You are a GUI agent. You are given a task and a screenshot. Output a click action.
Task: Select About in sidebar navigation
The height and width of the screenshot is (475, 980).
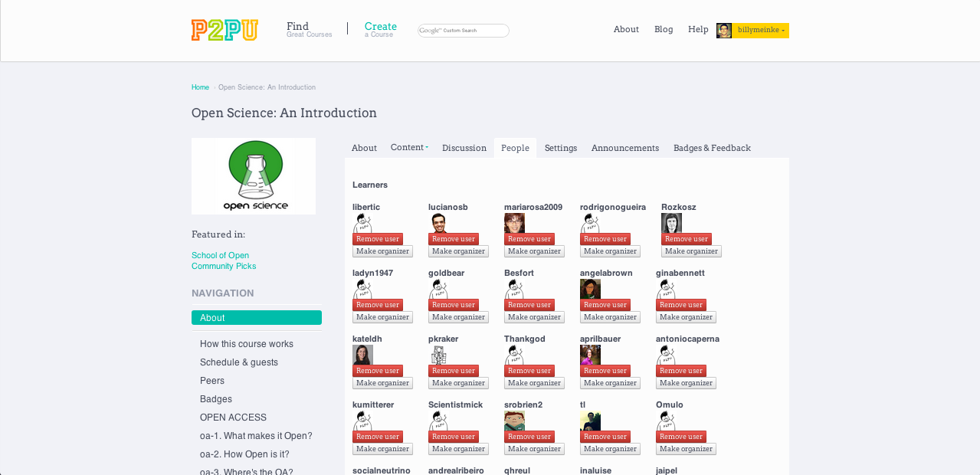click(x=257, y=317)
